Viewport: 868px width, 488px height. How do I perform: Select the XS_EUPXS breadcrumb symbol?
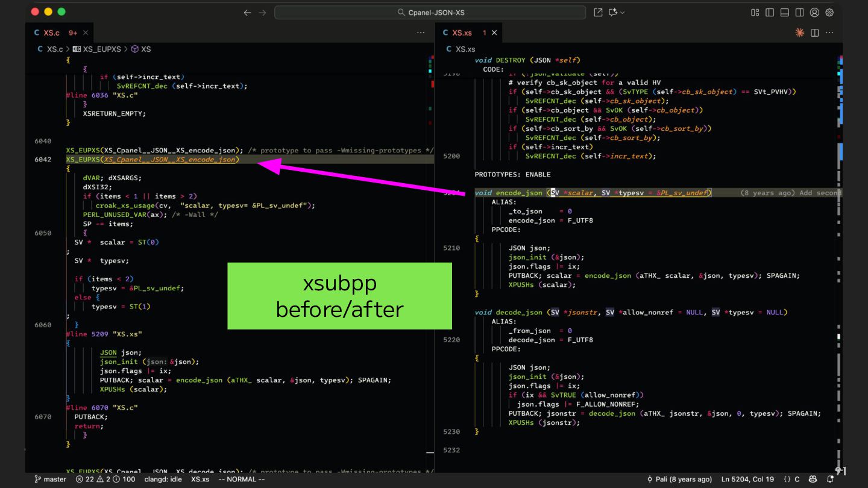96,49
